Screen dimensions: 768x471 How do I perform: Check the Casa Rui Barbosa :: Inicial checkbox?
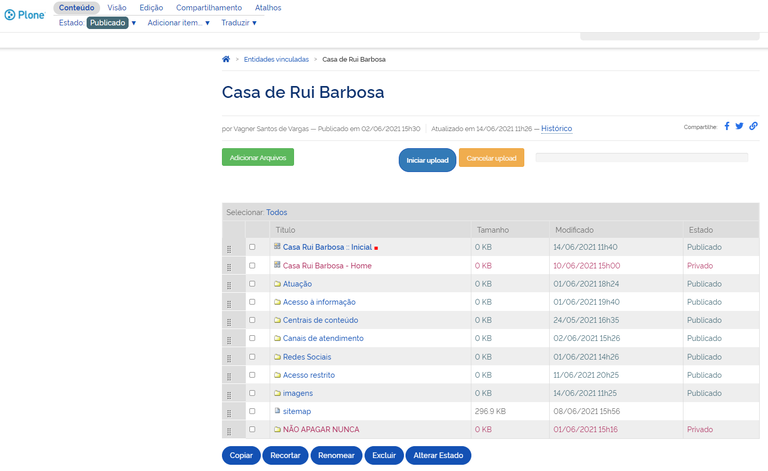[252, 247]
